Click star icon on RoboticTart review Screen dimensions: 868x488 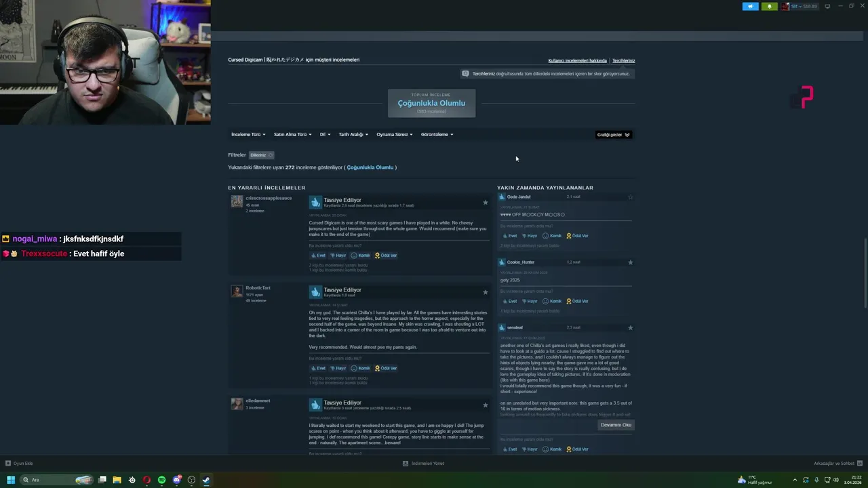485,292
